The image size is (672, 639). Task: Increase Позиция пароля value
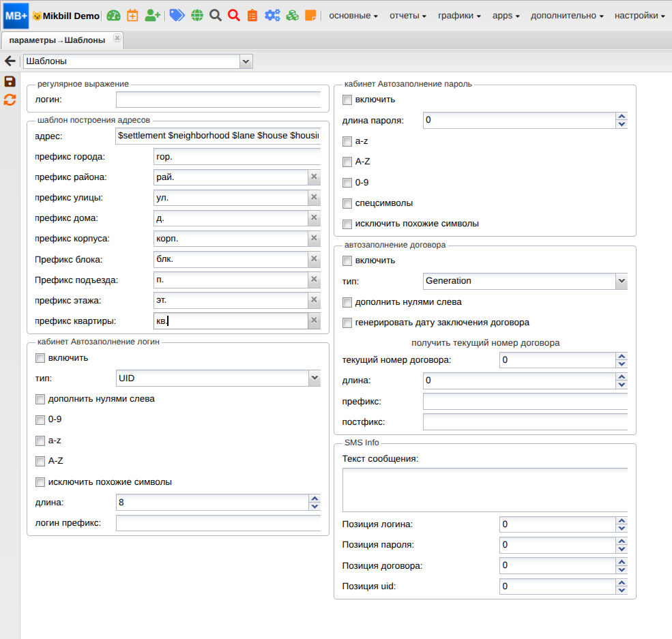[622, 541]
